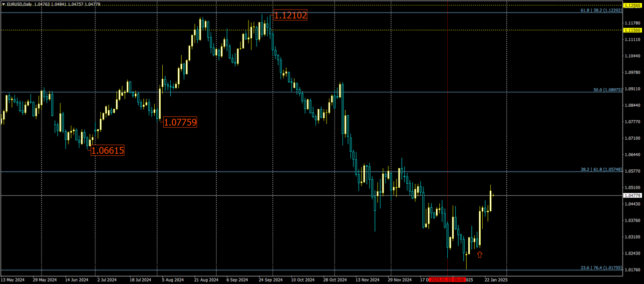The image size is (644, 284).
Task: Select the 1.12102 price label on chart
Action: 290,15
